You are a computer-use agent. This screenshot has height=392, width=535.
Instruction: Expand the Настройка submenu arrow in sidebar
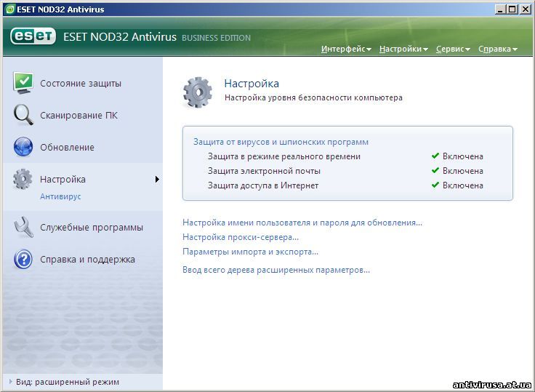point(157,179)
